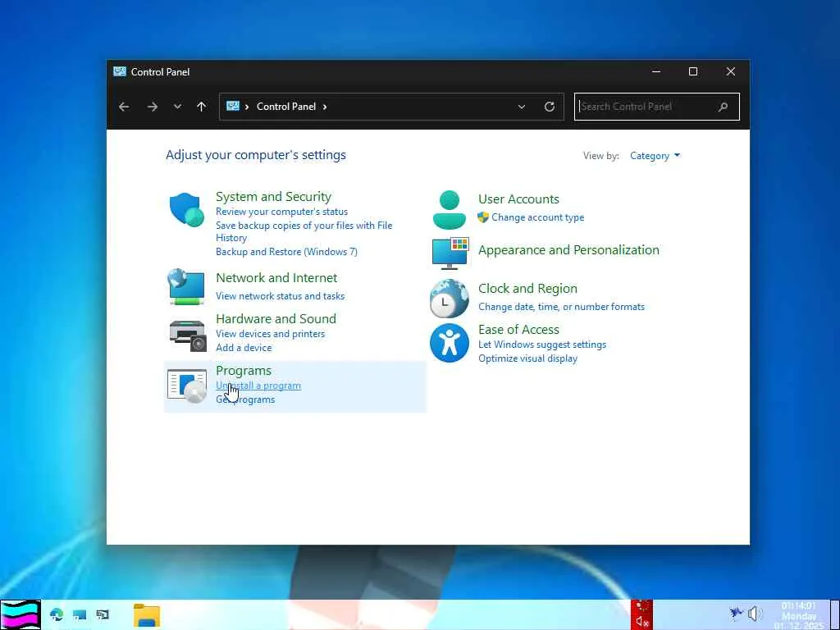The width and height of the screenshot is (840, 630).
Task: Click the blue monitor icon on taskbar
Action: 80,614
